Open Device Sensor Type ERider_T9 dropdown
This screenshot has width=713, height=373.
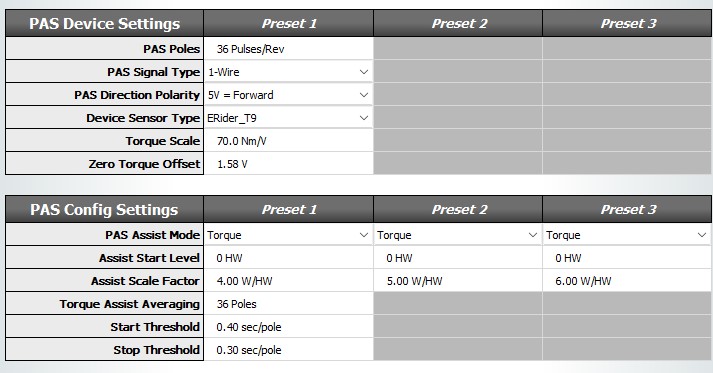[x=288, y=118]
